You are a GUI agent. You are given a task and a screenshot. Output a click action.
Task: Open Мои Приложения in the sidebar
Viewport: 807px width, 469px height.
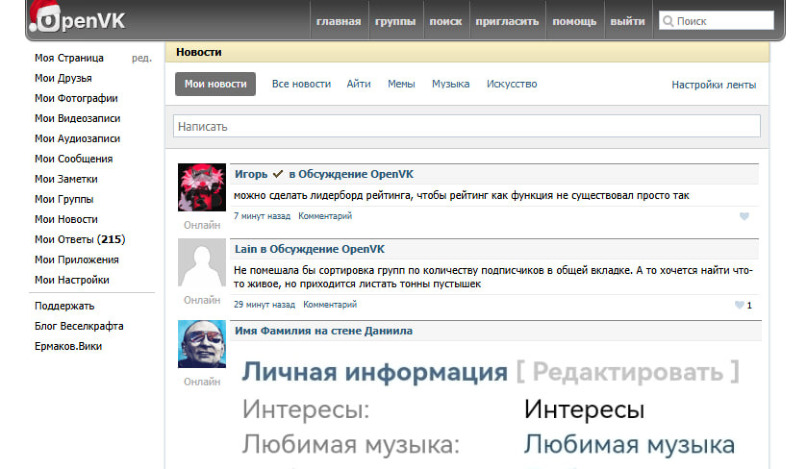click(77, 260)
